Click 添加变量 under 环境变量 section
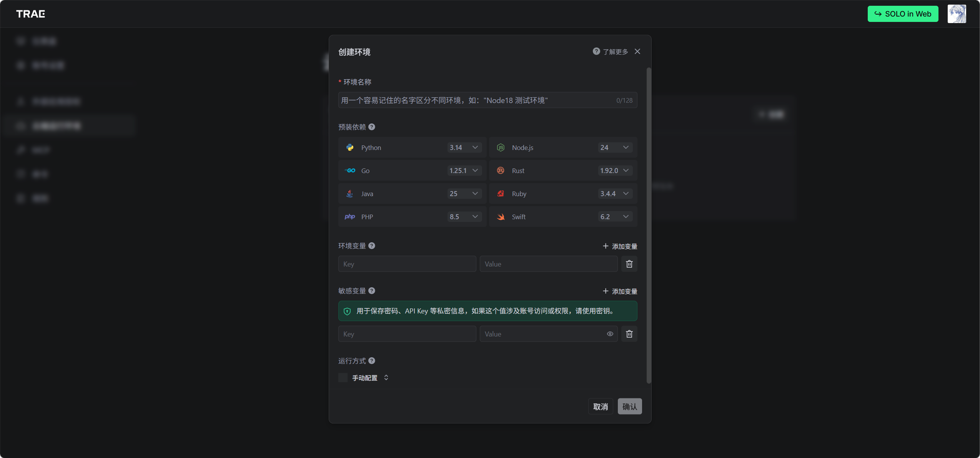This screenshot has height=458, width=980. (x=620, y=246)
